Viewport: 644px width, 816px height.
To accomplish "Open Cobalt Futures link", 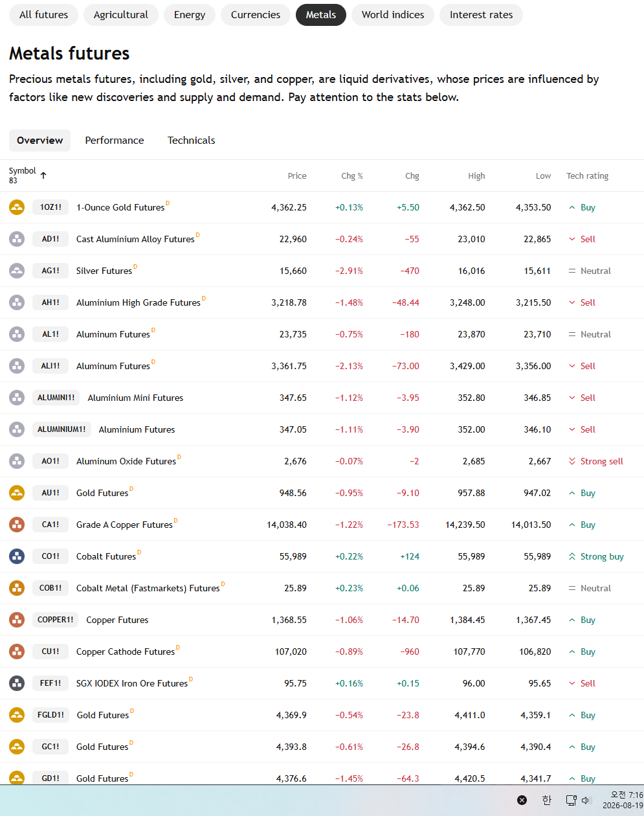I will click(106, 557).
